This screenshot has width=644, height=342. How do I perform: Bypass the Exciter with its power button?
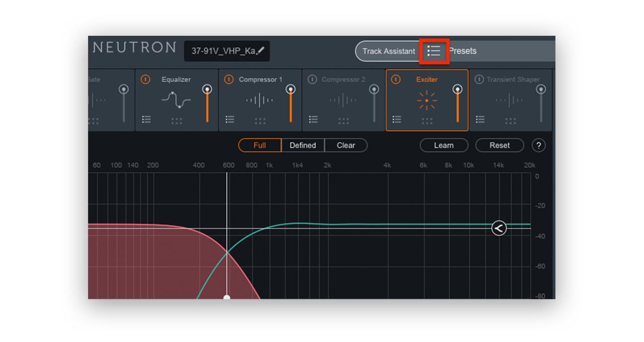[396, 79]
